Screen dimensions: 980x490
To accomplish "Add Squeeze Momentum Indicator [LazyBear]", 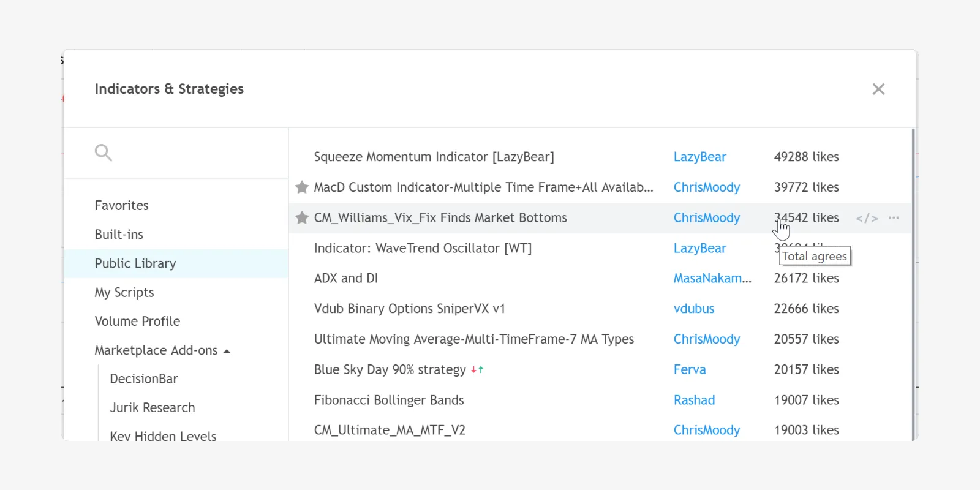I will [x=434, y=157].
